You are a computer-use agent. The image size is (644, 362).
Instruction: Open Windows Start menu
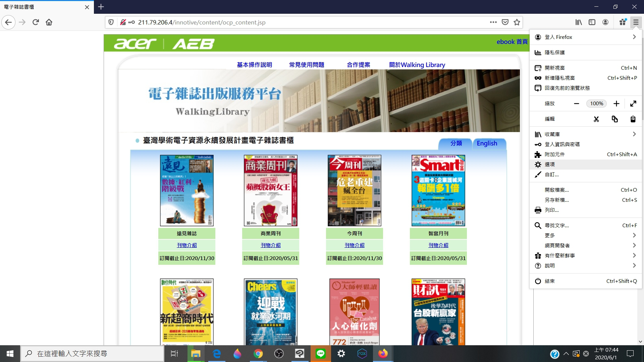[x=10, y=354]
